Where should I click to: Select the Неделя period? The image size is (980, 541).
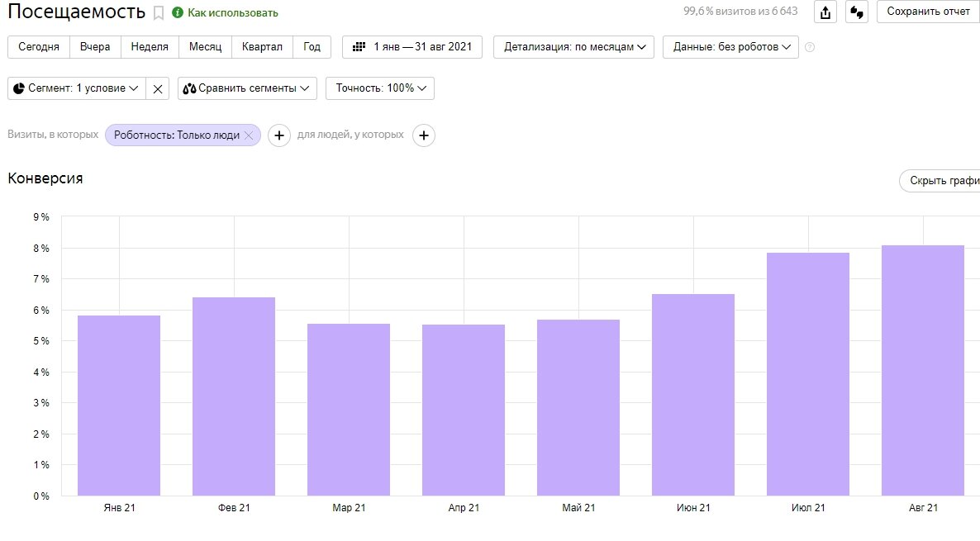pos(150,47)
